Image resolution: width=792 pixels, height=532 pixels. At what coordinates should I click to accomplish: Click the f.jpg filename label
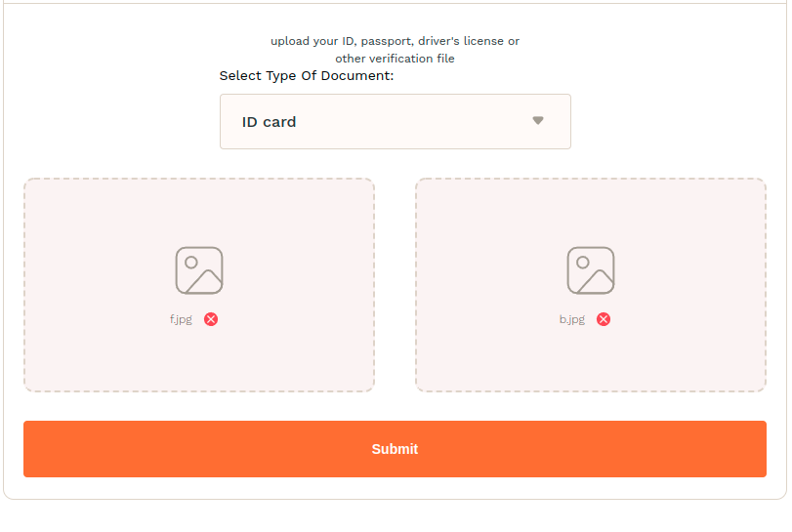[181, 319]
